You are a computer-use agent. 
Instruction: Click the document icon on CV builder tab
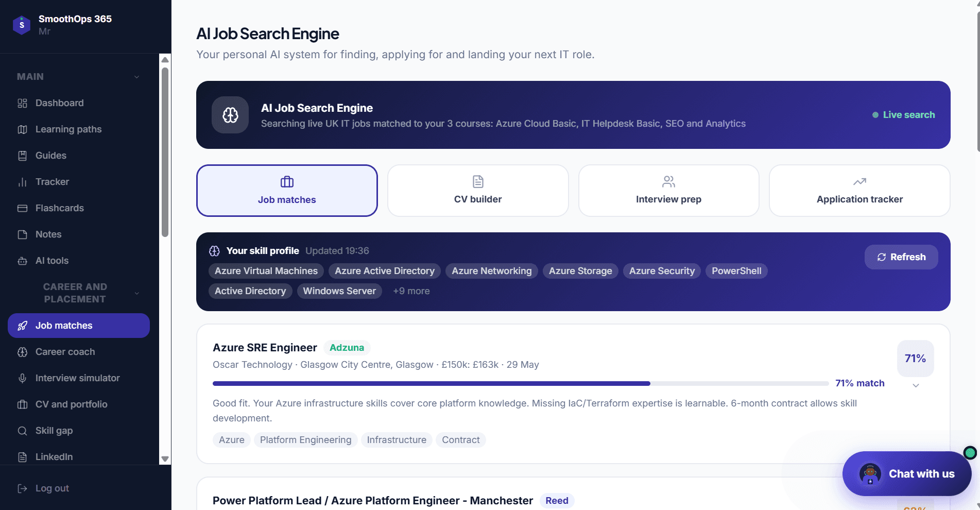click(478, 181)
